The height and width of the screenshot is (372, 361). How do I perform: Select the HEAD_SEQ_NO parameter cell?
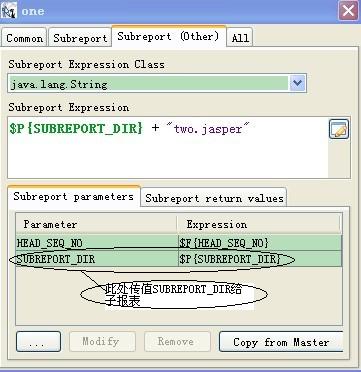(97, 243)
